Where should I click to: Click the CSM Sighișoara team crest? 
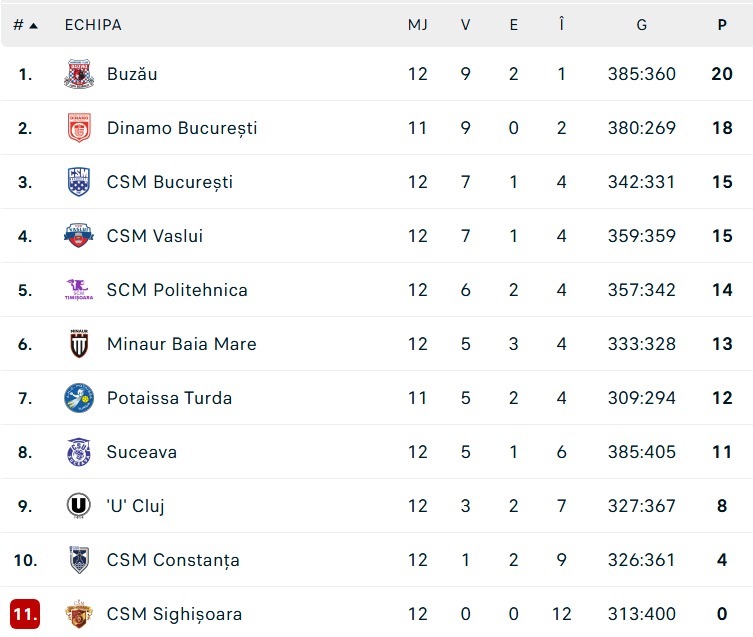pos(79,614)
